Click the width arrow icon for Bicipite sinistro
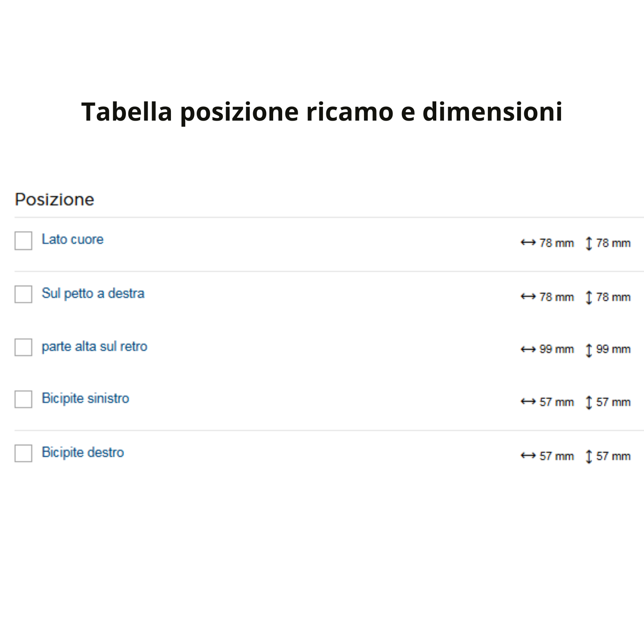 pos(528,402)
